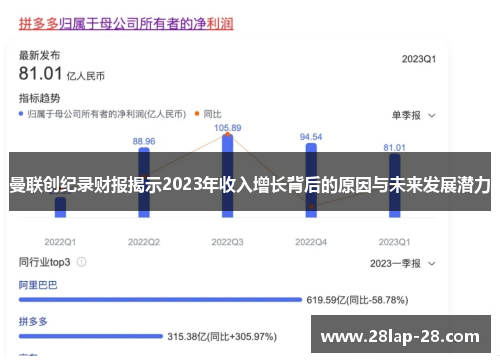This screenshot has height=362, width=500.
Task: Select the 2022Q4 bar labeled 94.54
Action: tap(311, 180)
